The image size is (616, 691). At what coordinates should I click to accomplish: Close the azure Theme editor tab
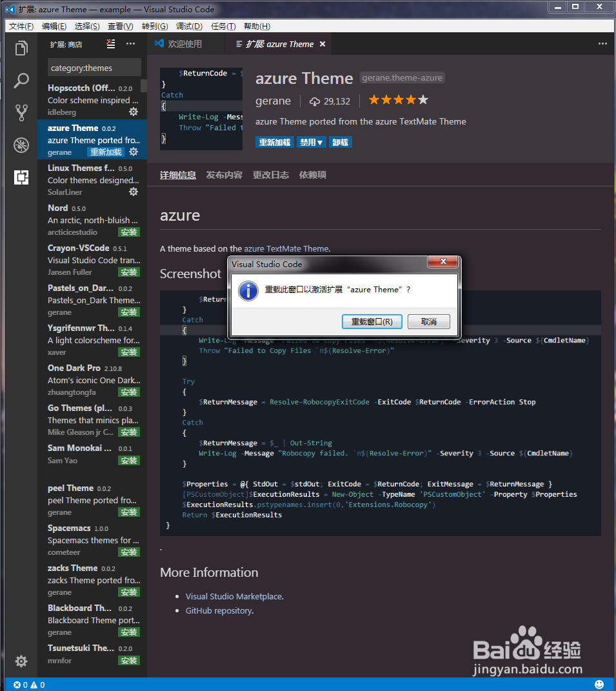pyautogui.click(x=323, y=44)
